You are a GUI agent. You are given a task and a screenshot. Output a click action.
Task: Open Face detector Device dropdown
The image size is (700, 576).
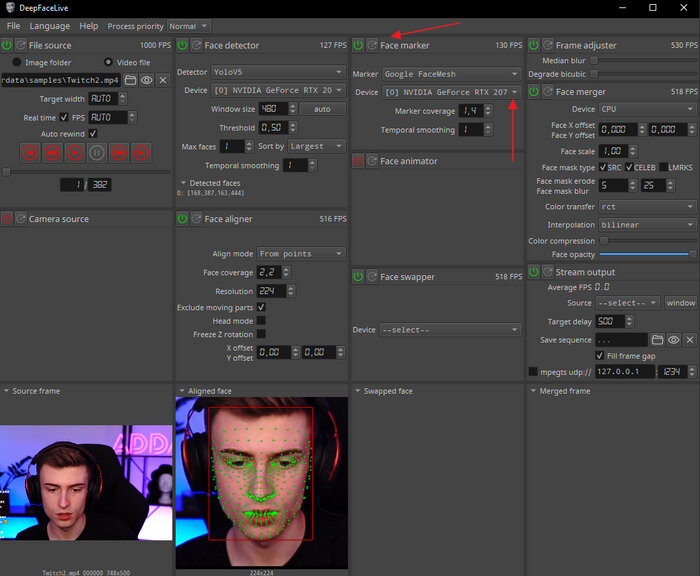tap(278, 90)
